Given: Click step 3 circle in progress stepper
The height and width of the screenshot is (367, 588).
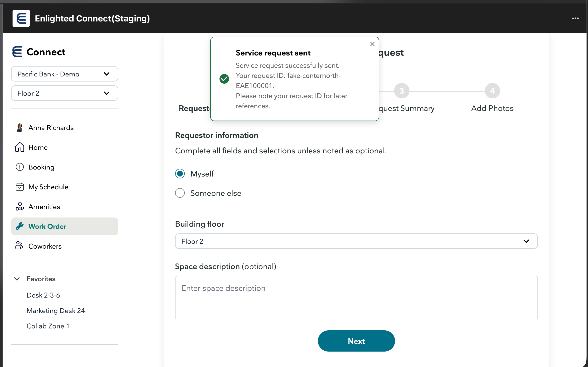Looking at the screenshot, I should [402, 91].
